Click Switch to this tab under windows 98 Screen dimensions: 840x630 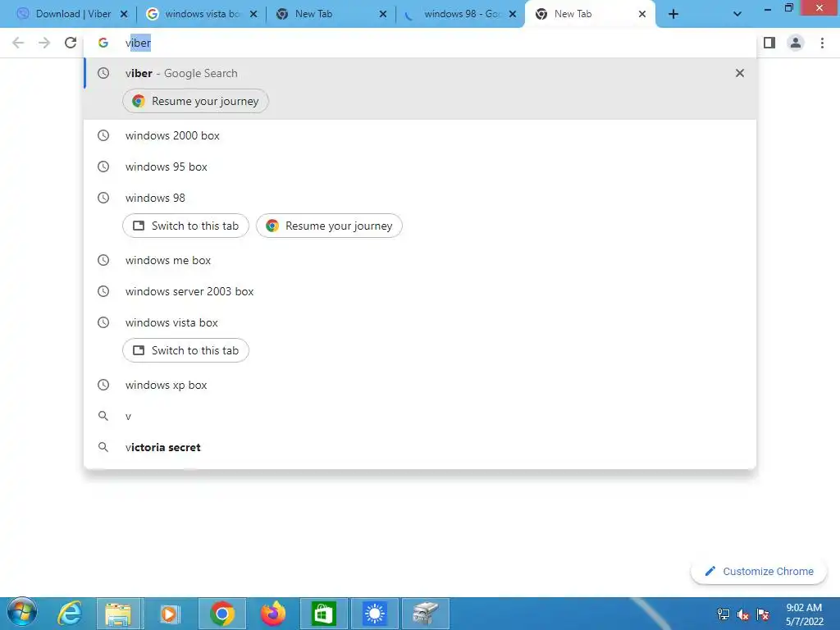[185, 226]
